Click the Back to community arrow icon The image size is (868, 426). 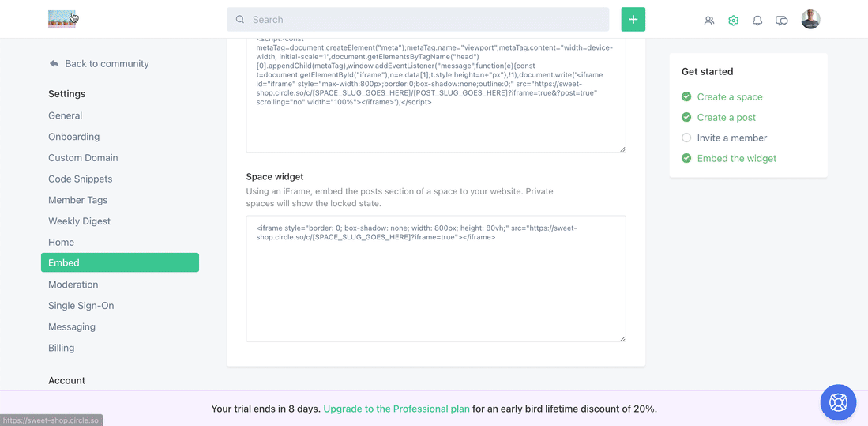54,64
